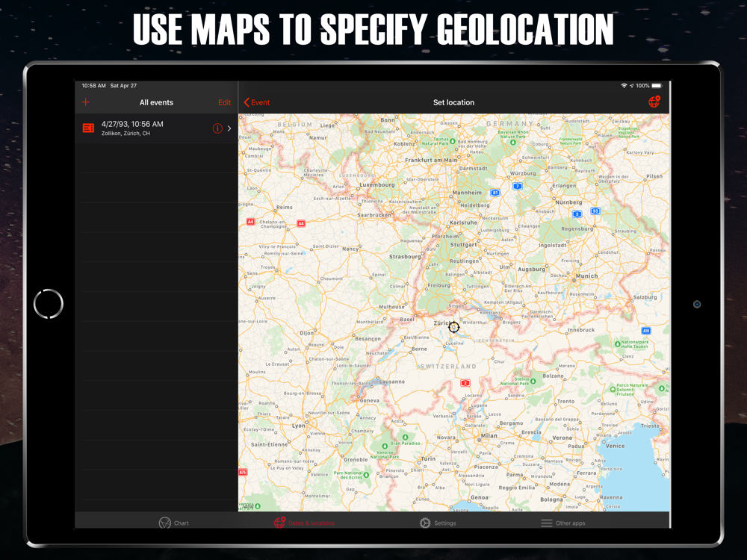Tap Nürnberg on the map
The image size is (747, 560).
click(x=568, y=202)
